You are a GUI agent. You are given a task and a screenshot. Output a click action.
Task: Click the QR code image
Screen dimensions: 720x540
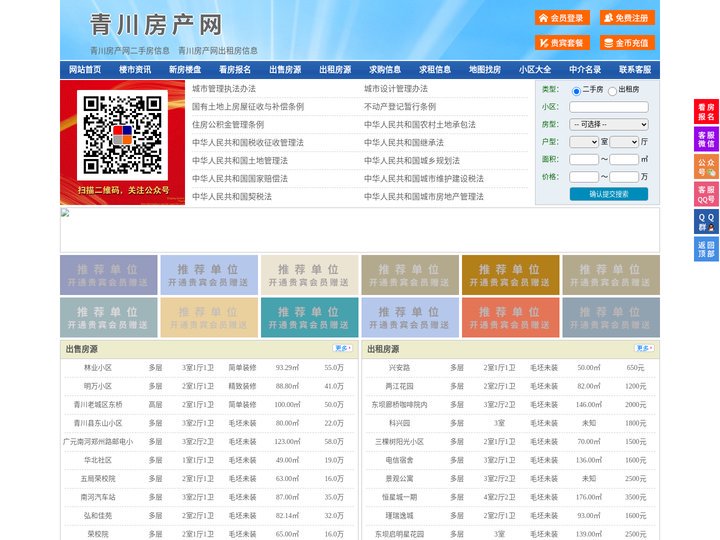(122, 135)
